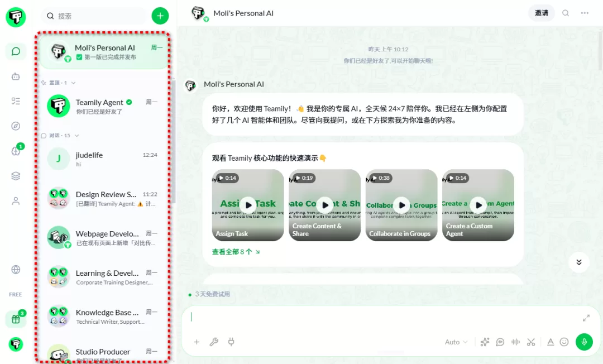Play the Create a Custom Agent video
Screen dimensions: 603x364
(x=478, y=205)
